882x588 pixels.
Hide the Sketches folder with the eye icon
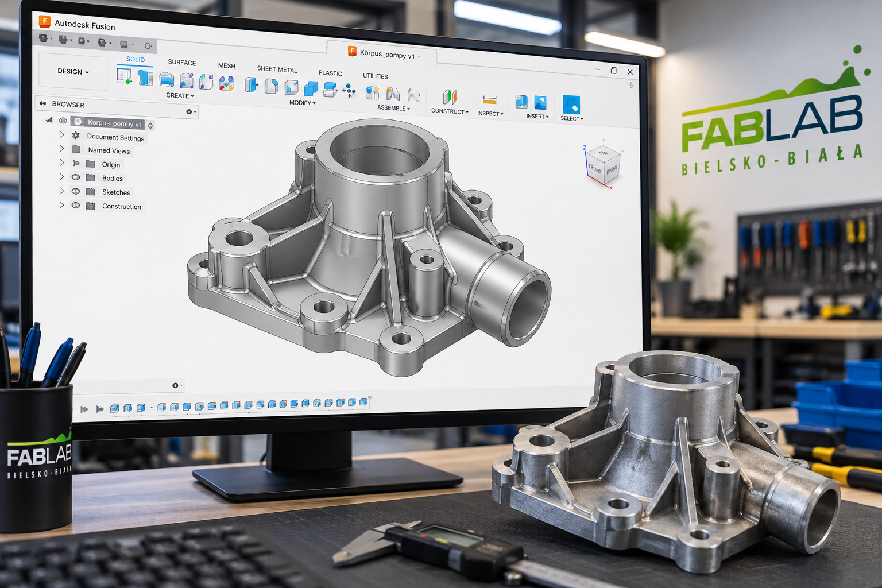75,191
